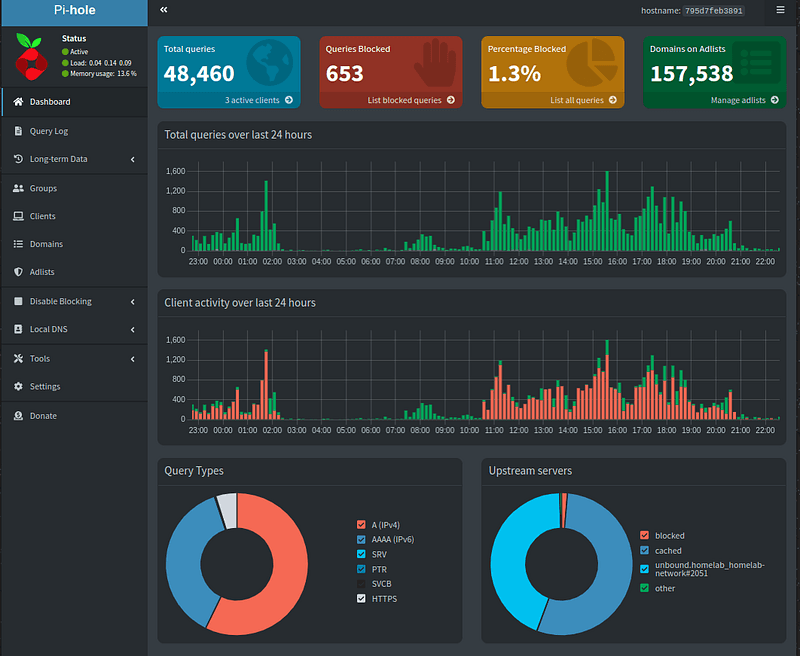Expand the Disable Blocking submenu chevron

[x=133, y=301]
